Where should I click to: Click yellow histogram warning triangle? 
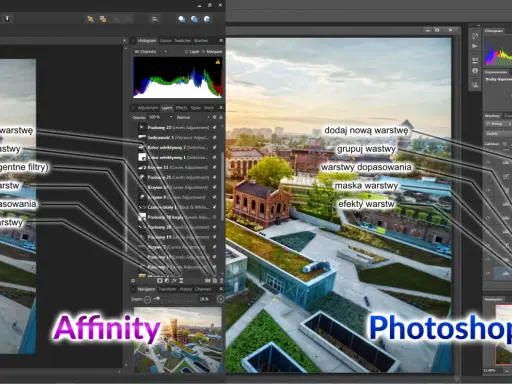tap(218, 62)
